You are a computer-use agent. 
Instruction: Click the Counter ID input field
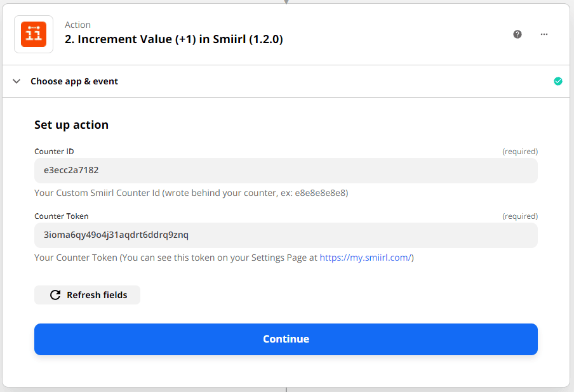[x=286, y=171]
